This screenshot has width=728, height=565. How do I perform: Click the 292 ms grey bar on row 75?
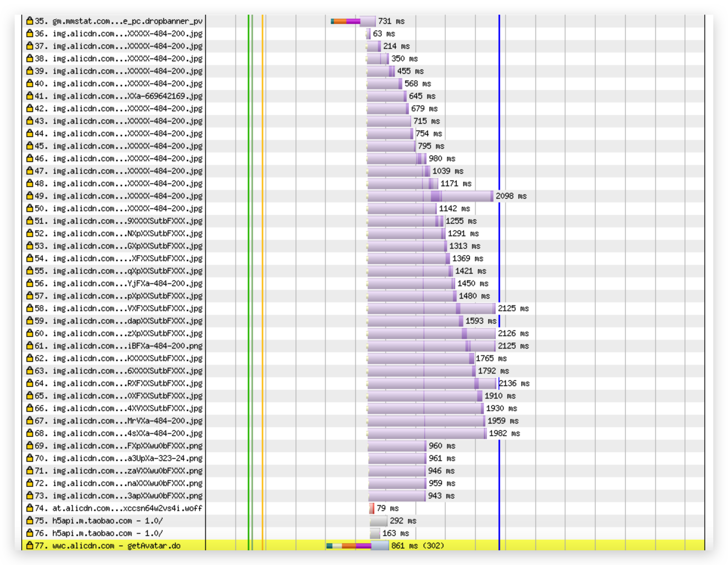click(x=378, y=521)
